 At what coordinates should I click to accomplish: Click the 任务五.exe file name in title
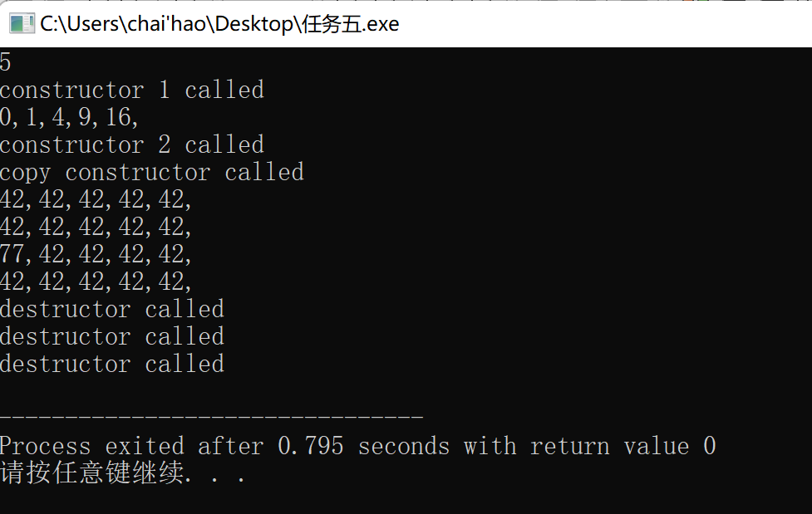pyautogui.click(x=350, y=24)
